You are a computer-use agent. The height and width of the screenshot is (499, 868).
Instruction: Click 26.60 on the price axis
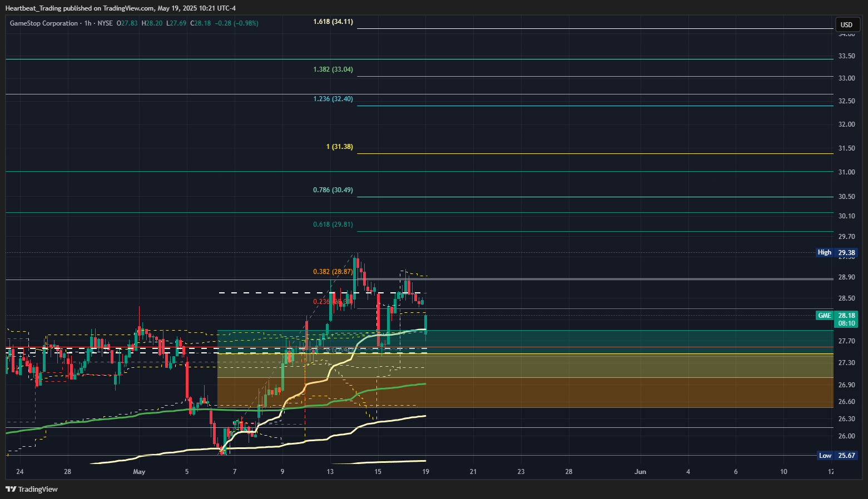tap(847, 402)
